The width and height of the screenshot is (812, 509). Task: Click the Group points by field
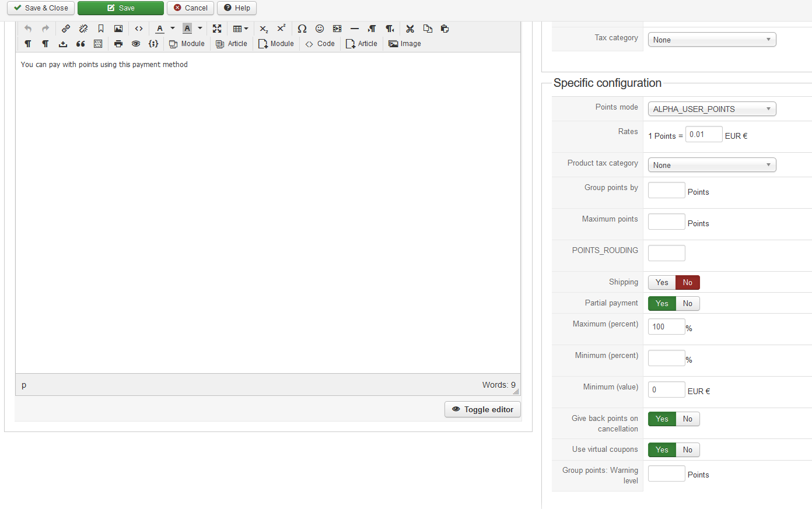pos(667,190)
